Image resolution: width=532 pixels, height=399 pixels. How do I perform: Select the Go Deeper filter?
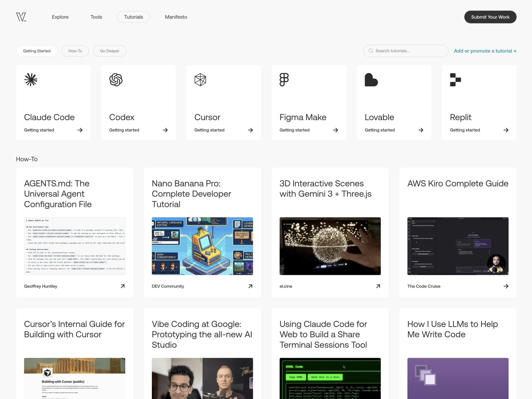[x=110, y=51]
